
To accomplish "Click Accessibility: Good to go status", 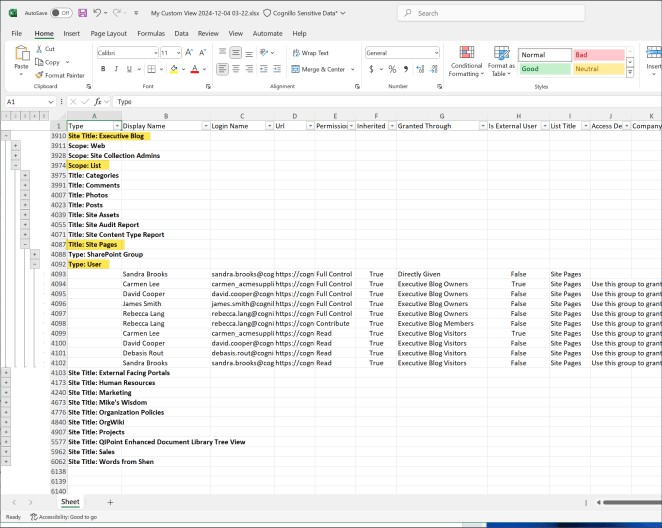I will coord(64,517).
